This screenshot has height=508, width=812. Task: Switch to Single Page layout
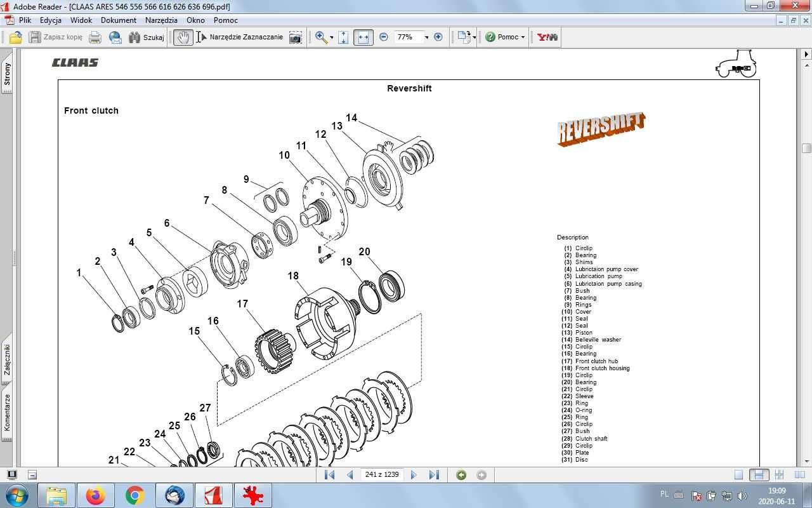[x=738, y=475]
